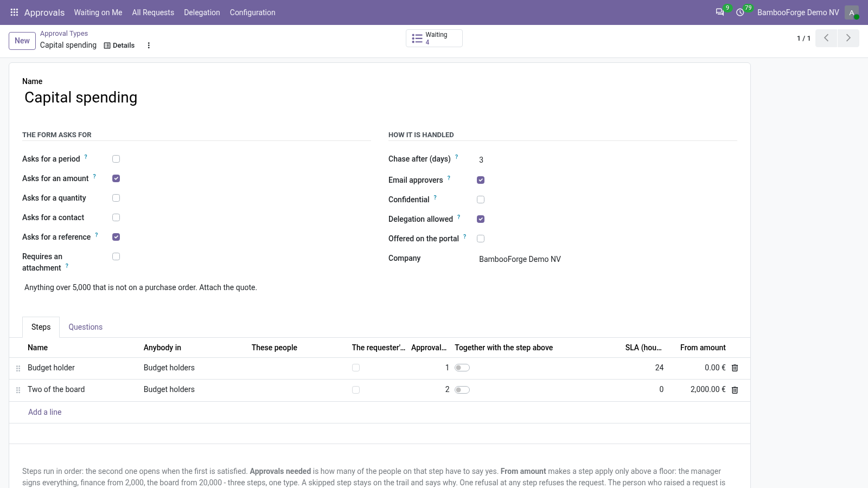Open the three-dot actions menu
The width and height of the screenshot is (868, 488).
pos(149,46)
